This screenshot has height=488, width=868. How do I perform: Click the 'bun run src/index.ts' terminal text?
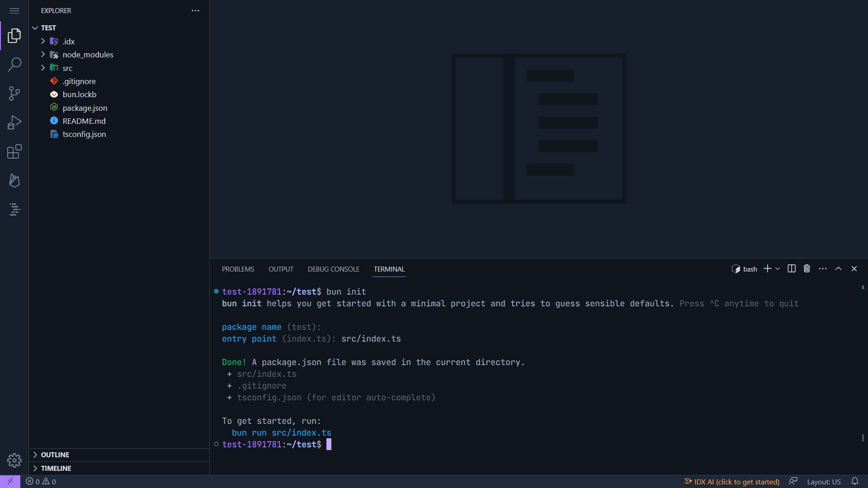click(281, 432)
